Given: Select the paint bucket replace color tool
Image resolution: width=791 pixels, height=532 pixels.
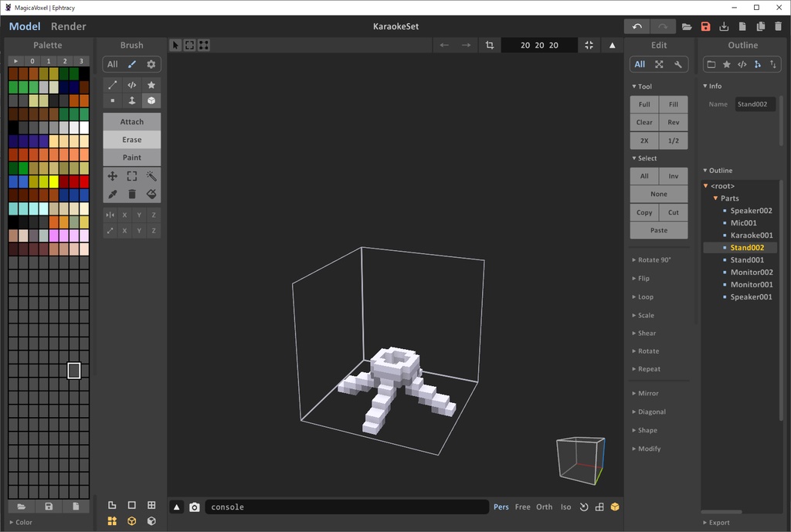Looking at the screenshot, I should (x=151, y=194).
